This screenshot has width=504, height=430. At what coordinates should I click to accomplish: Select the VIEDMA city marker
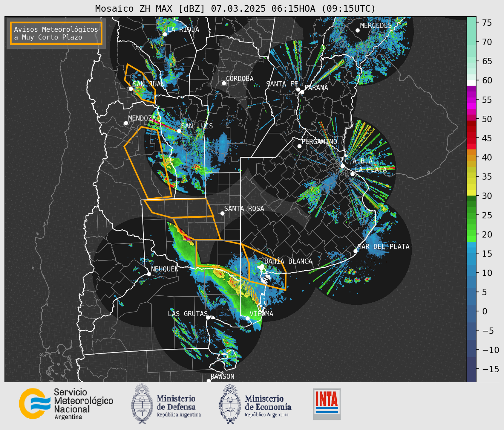pos(247,318)
